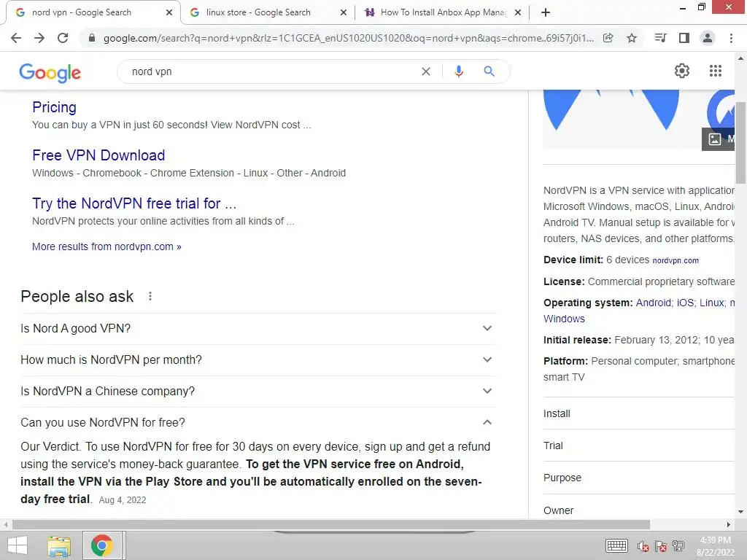This screenshot has width=747, height=560.
Task: Click the network tray icon
Action: point(678,546)
